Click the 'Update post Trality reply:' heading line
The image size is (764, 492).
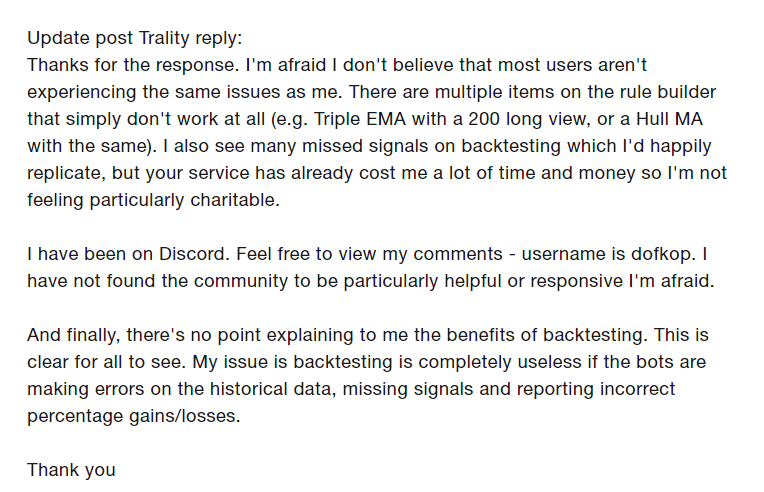point(134,38)
